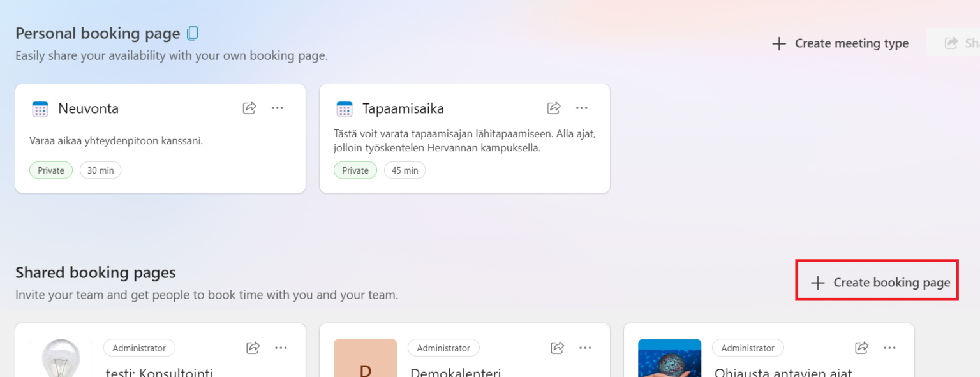Open the more options menu on Tapaamisaika
980x377 pixels.
tap(582, 108)
